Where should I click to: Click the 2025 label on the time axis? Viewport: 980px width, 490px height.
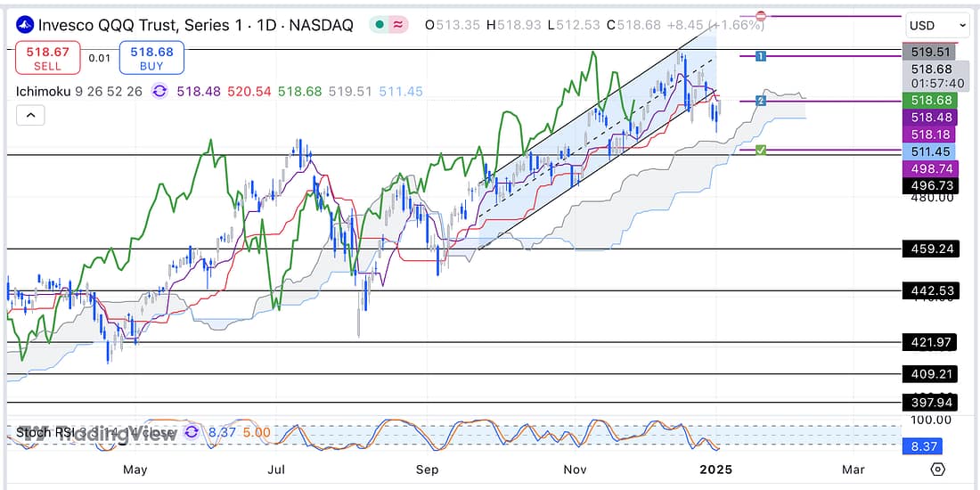point(715,469)
